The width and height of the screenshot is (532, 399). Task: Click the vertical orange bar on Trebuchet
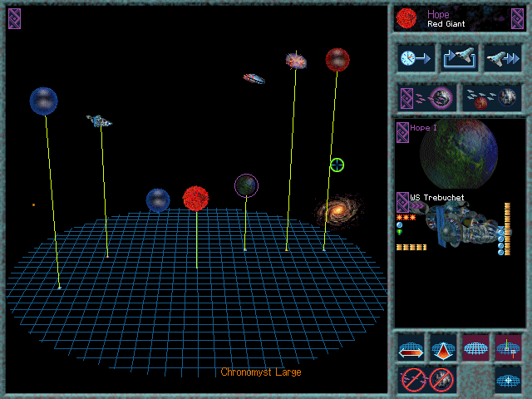coord(507,229)
